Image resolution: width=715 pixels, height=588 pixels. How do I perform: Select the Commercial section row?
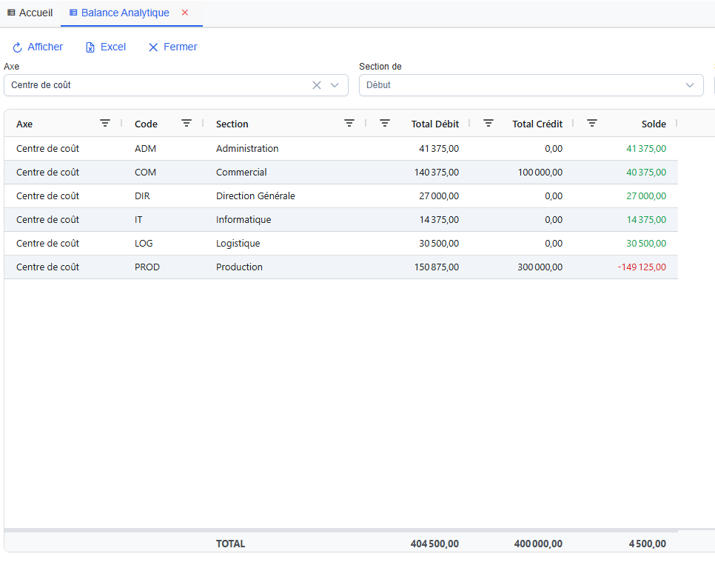pyautogui.click(x=241, y=173)
